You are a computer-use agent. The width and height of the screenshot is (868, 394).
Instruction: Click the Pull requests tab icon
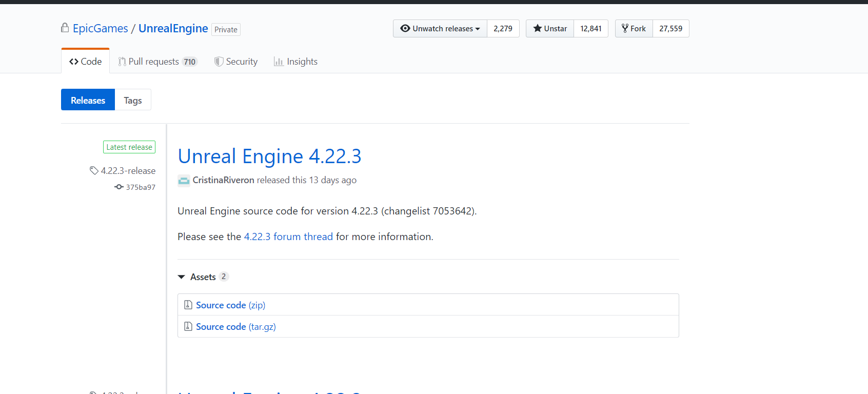pos(122,62)
